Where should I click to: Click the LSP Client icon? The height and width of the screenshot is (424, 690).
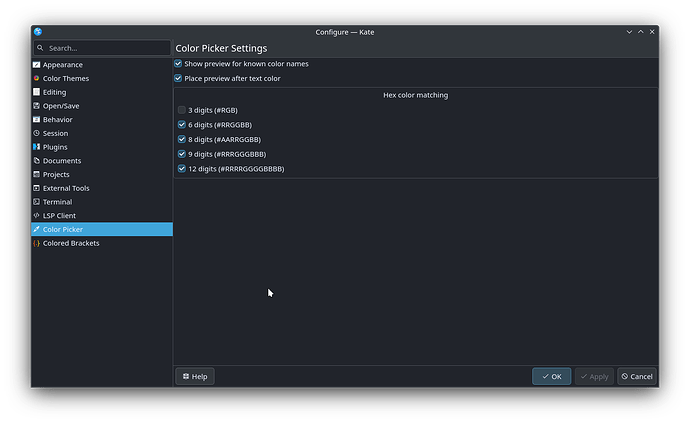[x=37, y=215]
